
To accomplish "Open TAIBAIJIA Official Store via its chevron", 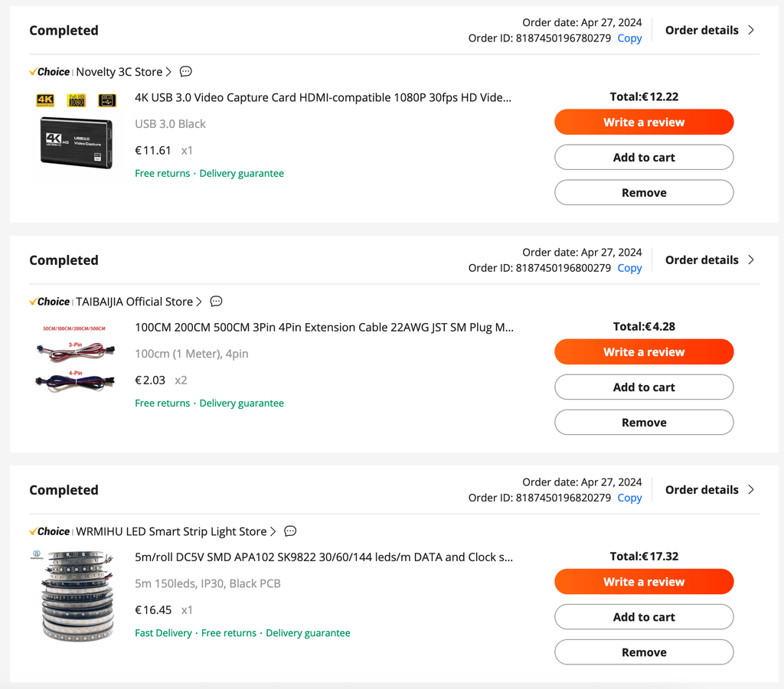I will [x=199, y=302].
